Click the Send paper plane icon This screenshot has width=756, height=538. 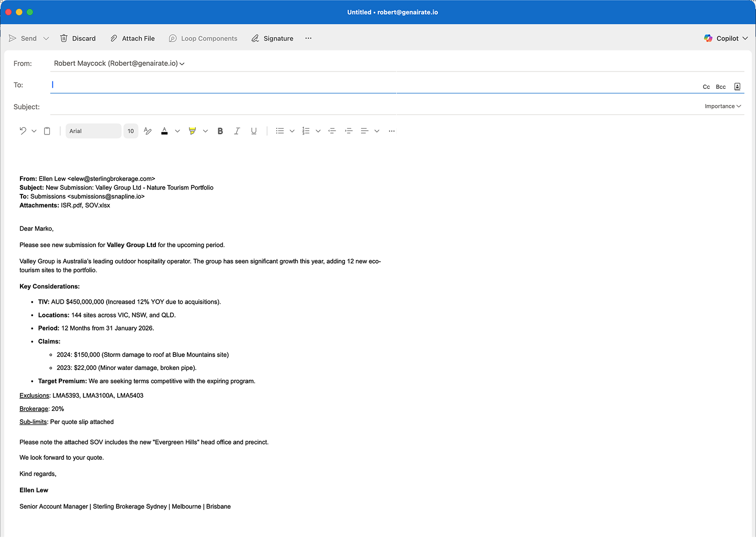tap(13, 38)
